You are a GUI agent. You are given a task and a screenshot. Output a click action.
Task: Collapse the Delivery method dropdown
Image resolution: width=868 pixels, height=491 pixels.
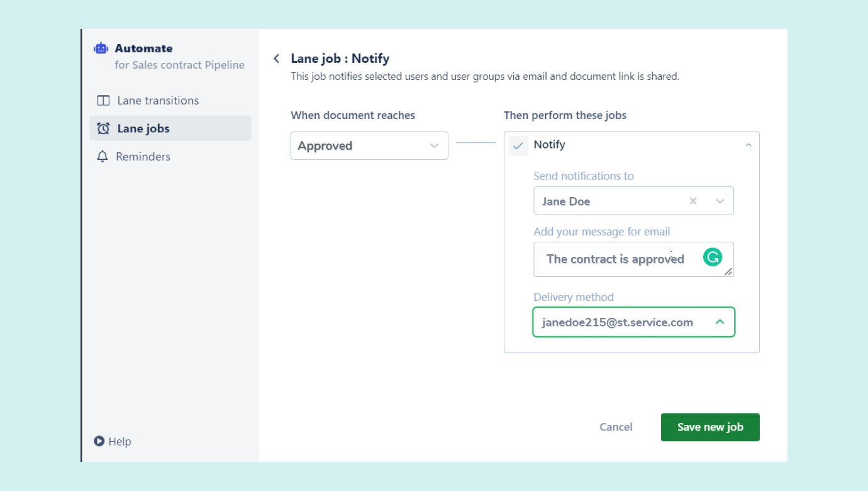pyautogui.click(x=720, y=322)
